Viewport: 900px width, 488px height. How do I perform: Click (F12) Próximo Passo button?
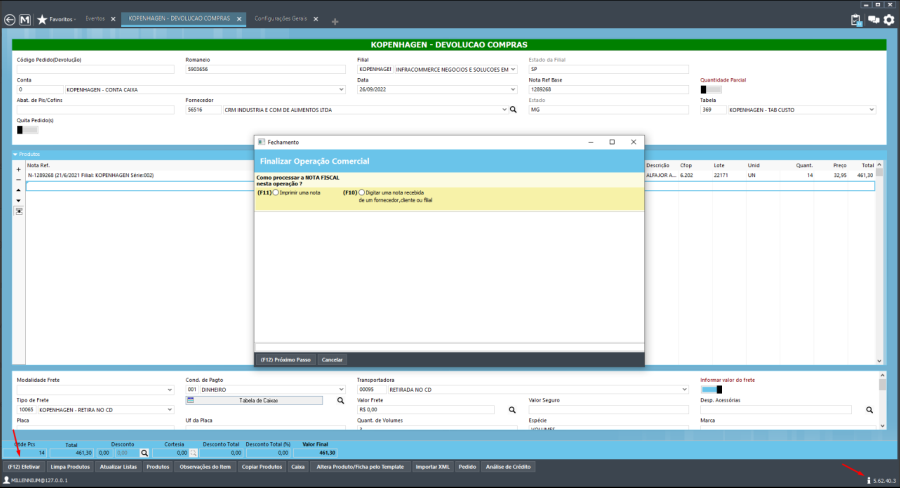[x=285, y=360]
